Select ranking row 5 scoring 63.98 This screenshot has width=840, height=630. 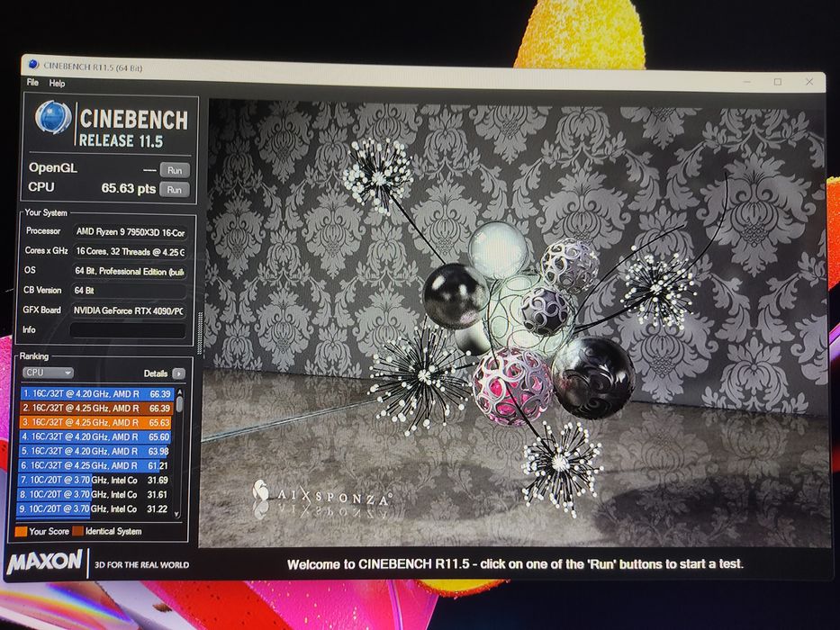[x=95, y=452]
